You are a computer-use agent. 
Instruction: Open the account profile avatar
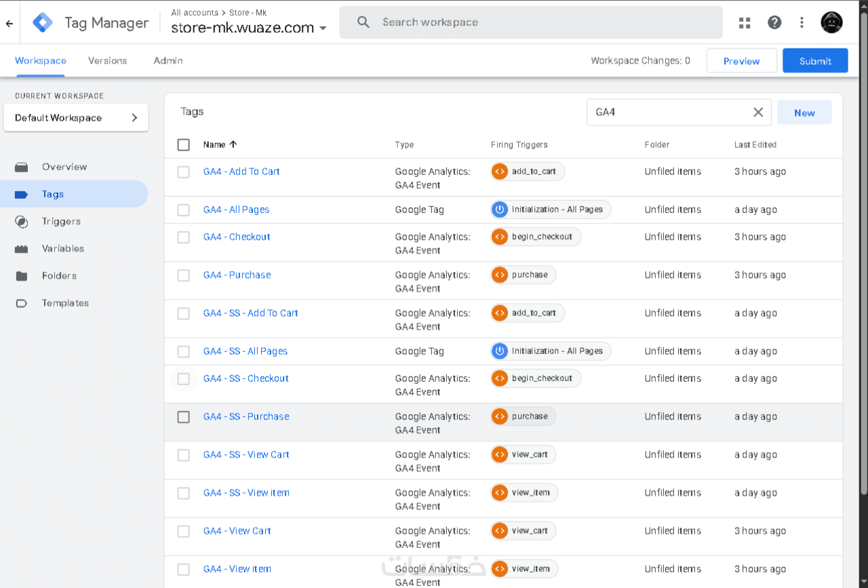(x=831, y=22)
